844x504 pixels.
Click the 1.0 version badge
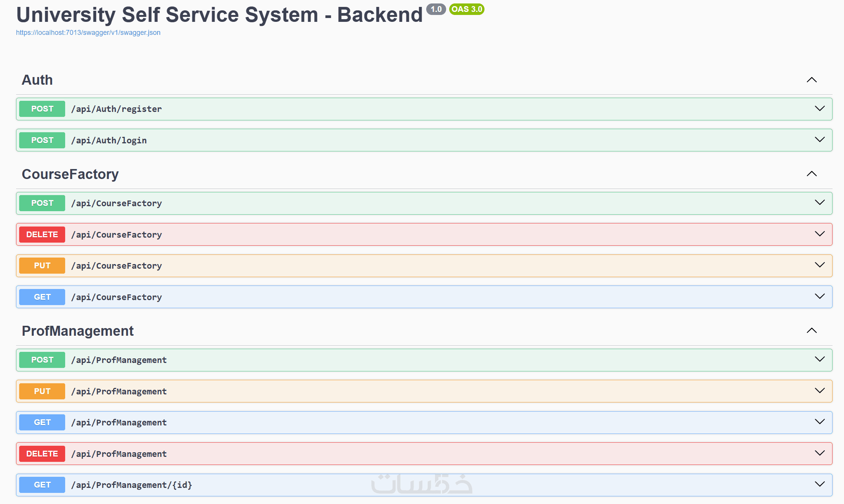pos(436,9)
